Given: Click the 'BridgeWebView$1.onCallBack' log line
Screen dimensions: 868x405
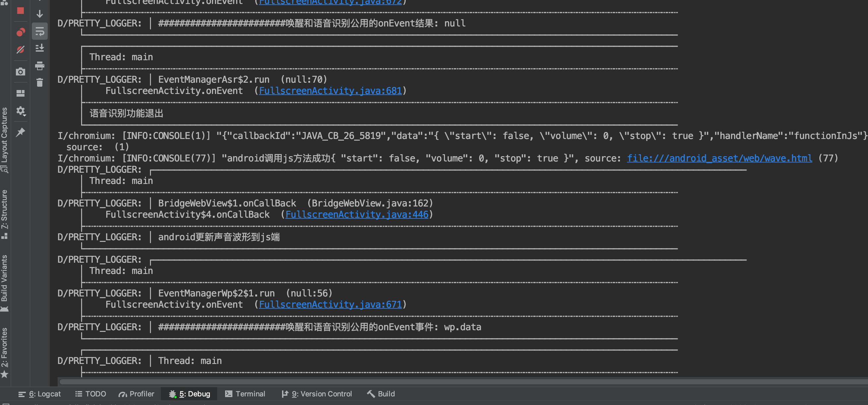Looking at the screenshot, I should (296, 203).
